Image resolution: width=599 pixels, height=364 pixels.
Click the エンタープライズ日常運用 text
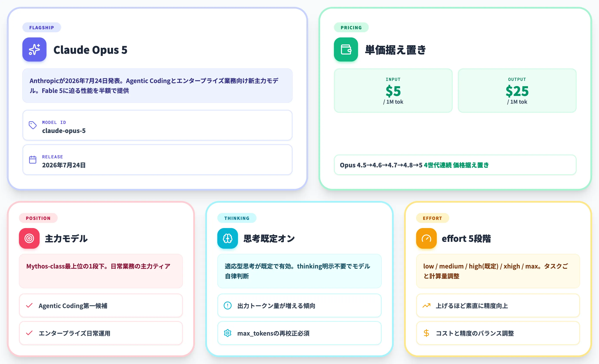pyautogui.click(x=74, y=333)
